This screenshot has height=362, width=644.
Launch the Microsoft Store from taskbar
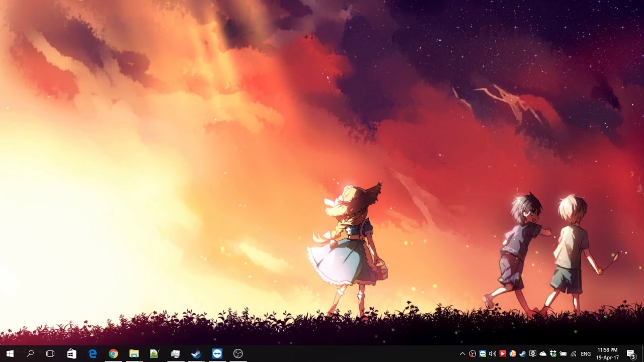pos(72,354)
